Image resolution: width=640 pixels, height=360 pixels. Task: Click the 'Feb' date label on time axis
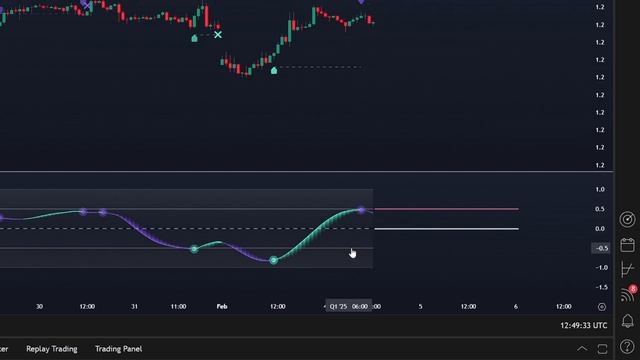point(222,307)
